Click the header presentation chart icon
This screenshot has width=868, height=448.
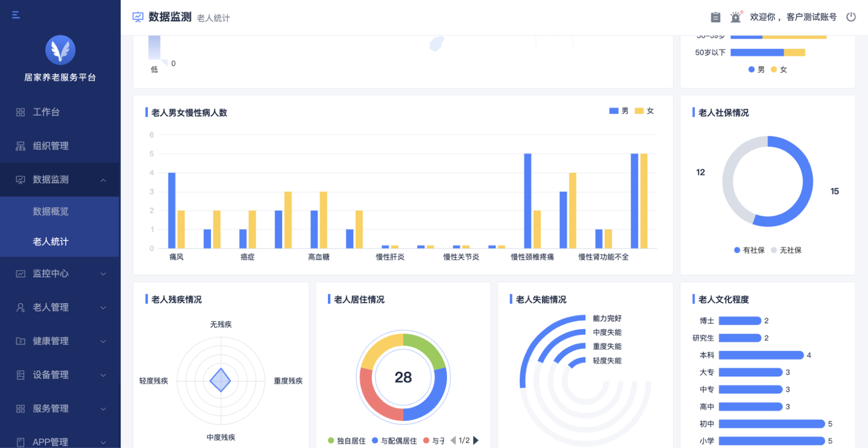point(138,17)
